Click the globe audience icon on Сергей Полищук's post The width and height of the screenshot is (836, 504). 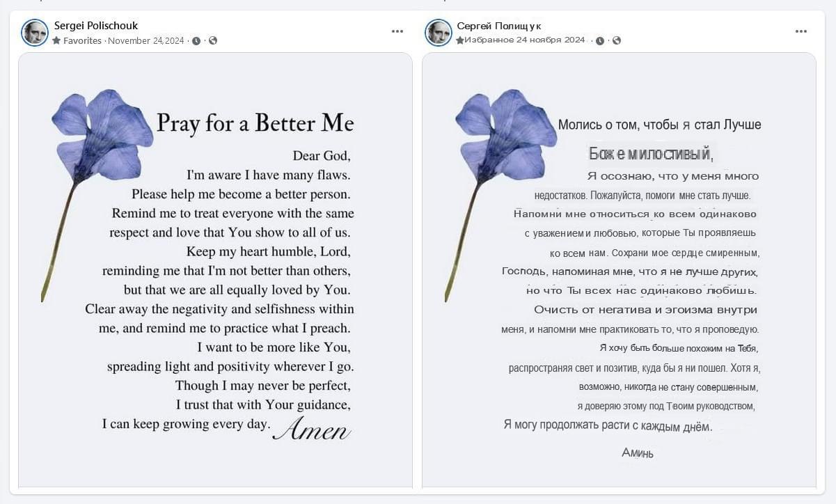tap(617, 40)
